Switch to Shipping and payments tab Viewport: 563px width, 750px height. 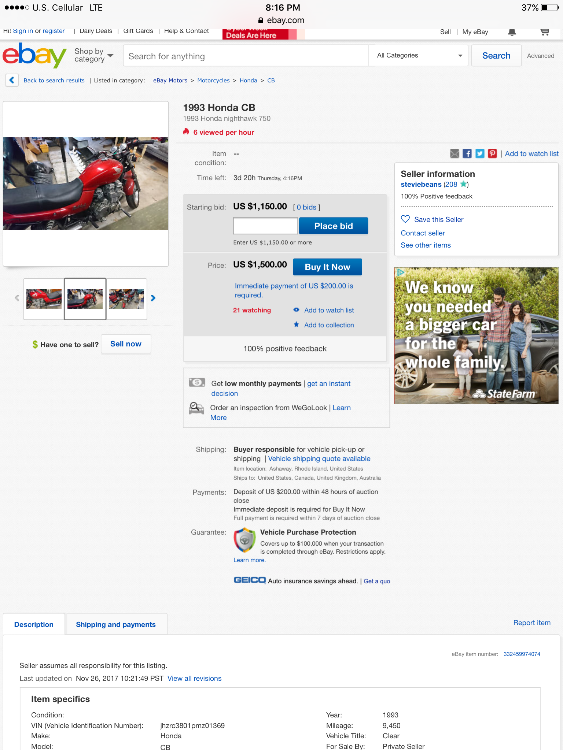(x=116, y=624)
